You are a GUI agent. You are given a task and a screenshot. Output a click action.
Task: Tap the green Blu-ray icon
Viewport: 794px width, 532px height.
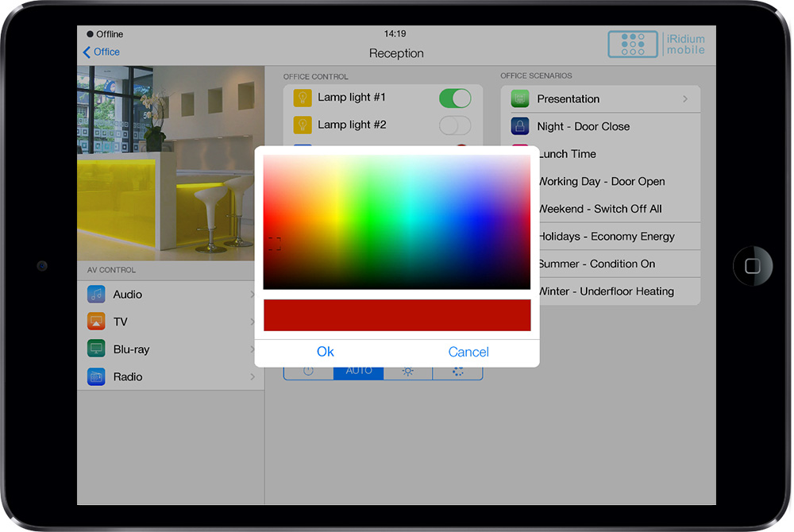96,349
